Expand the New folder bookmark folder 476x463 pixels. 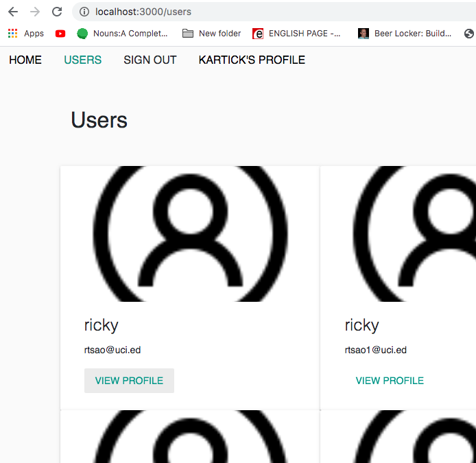[x=211, y=34]
